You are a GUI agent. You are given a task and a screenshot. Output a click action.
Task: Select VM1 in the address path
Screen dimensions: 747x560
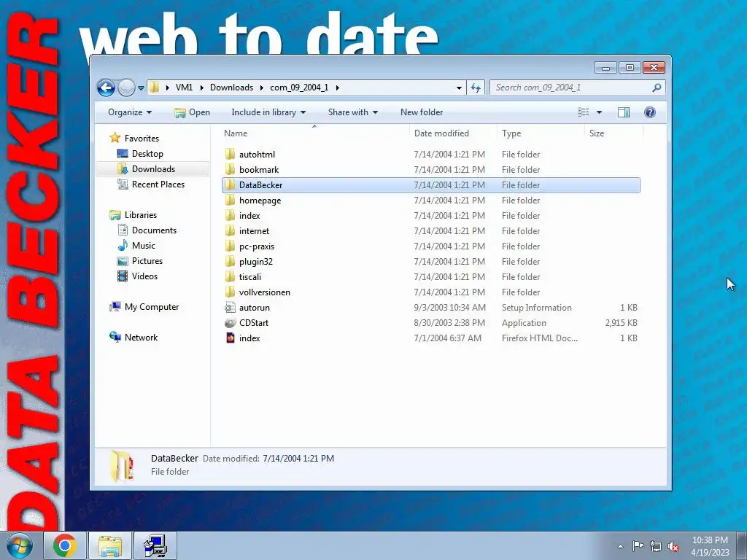[184, 87]
